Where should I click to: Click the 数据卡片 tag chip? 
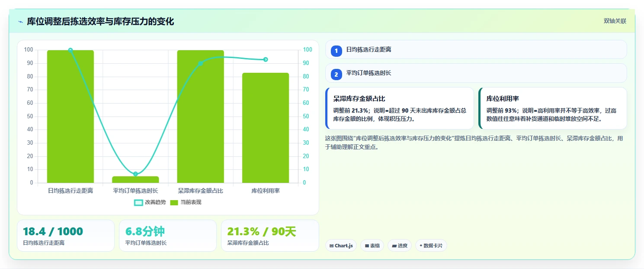click(431, 246)
